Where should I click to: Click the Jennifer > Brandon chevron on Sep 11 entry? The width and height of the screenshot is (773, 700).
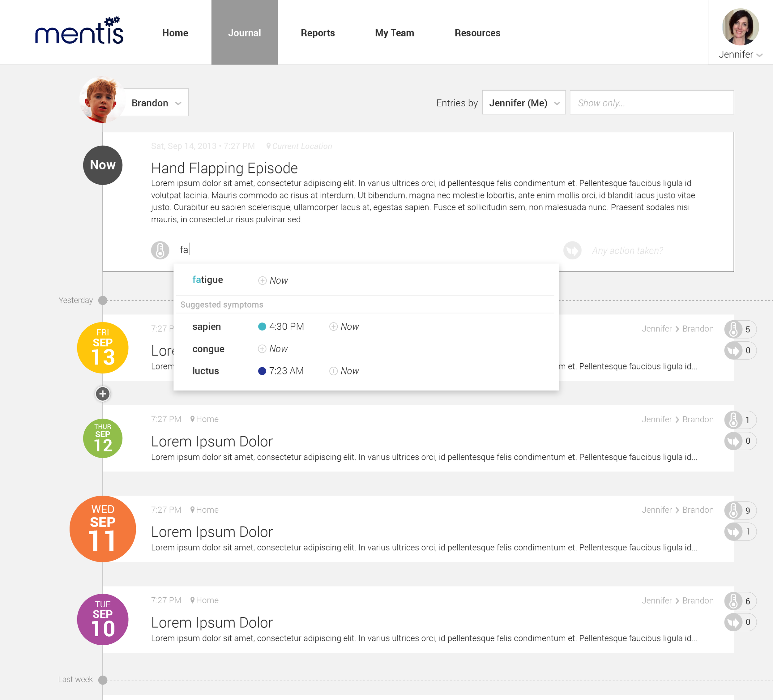tap(677, 510)
